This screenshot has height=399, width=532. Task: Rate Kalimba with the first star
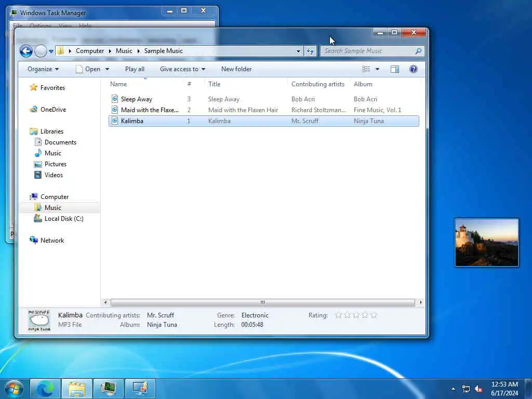tap(338, 315)
